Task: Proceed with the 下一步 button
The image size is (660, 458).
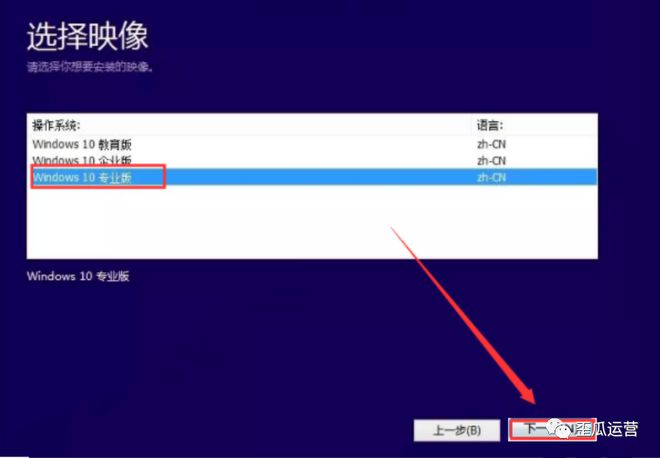Action: pos(552,430)
